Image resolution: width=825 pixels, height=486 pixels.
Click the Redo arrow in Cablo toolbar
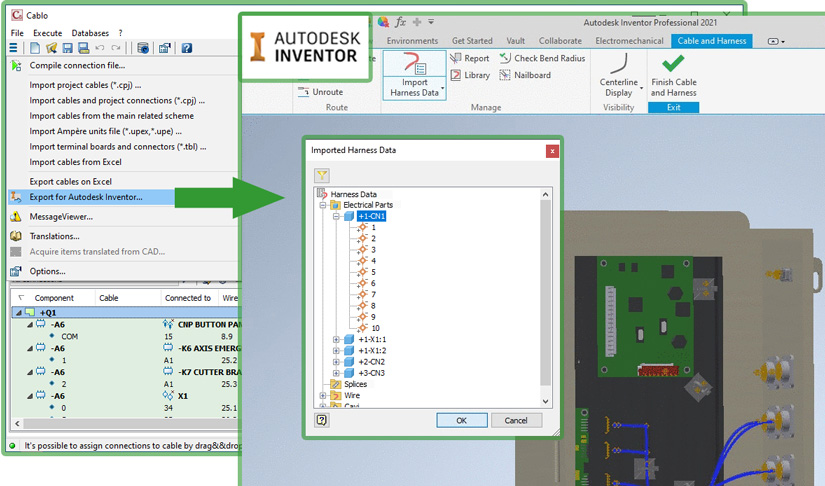(x=116, y=48)
